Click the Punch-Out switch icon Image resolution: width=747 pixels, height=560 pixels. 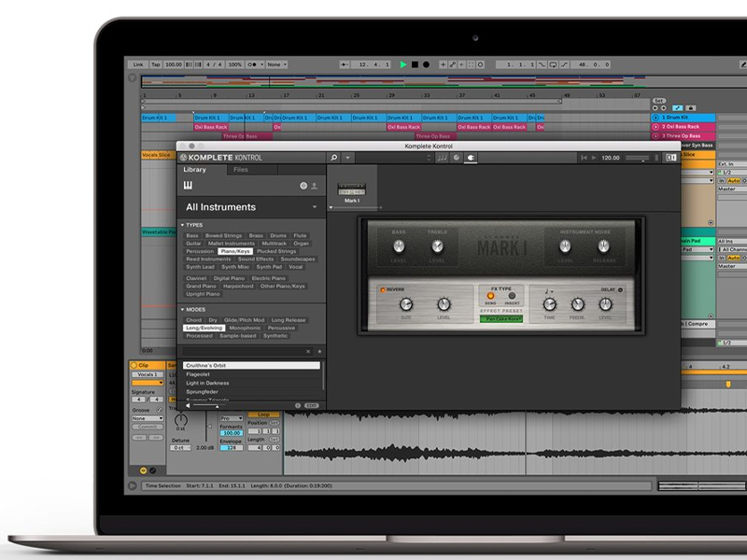(x=565, y=64)
